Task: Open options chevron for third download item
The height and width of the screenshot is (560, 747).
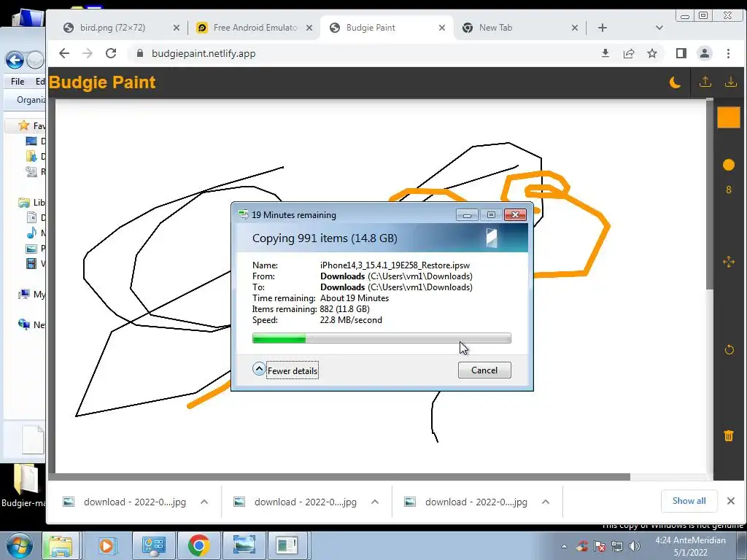Action: 546,502
